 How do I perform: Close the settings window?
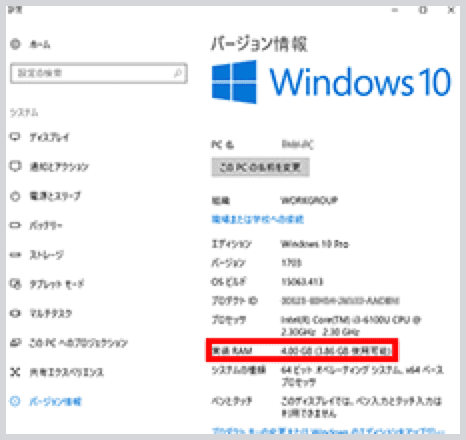point(451,10)
